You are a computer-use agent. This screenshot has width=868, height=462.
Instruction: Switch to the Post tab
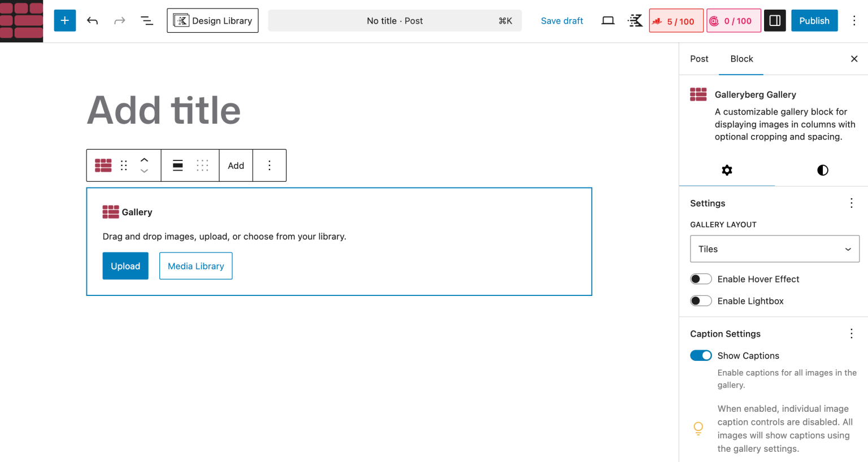coord(699,59)
